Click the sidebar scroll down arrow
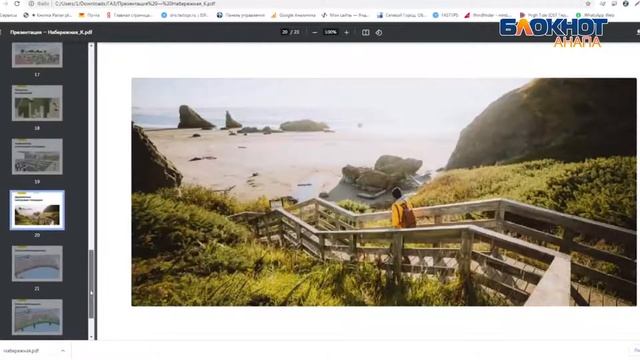The width and height of the screenshot is (640, 360). pos(91,337)
